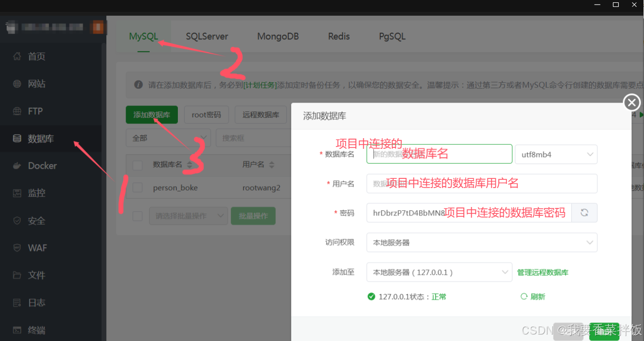Tick the checkbox beside 请选择批量操作
The width and height of the screenshot is (644, 341).
pos(137,216)
